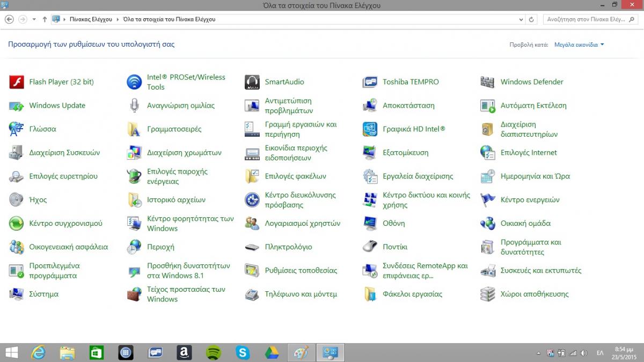This screenshot has height=362, width=644.
Task: Open Skype from the taskbar
Action: pos(243,352)
